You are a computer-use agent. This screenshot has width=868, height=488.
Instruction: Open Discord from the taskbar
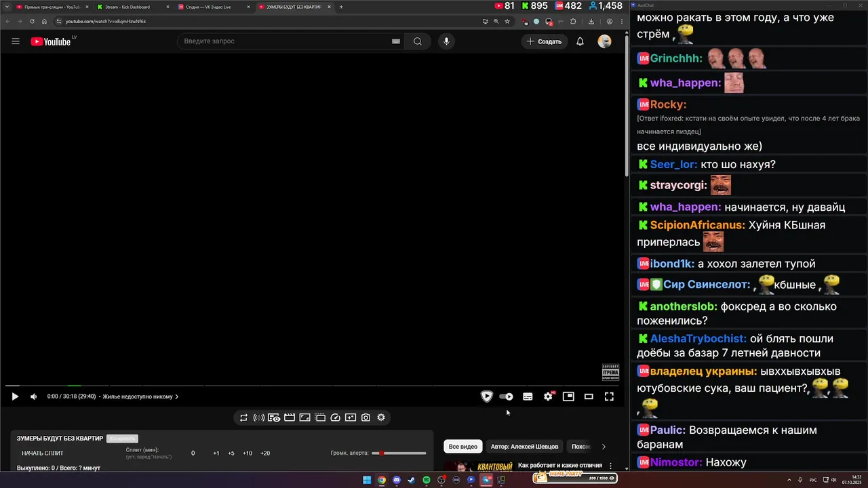[397, 480]
